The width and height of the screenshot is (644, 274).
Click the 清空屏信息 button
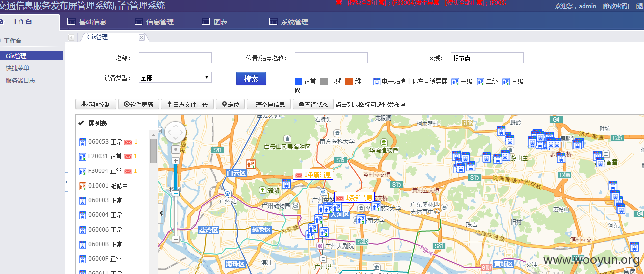pyautogui.click(x=269, y=104)
